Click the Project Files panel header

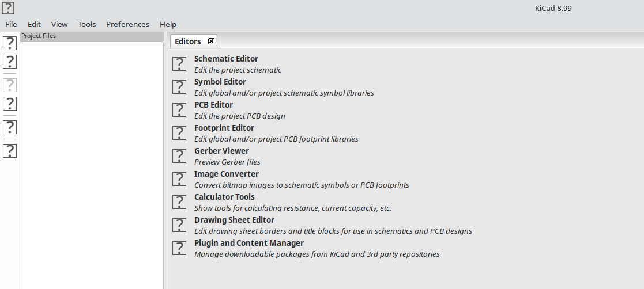[x=92, y=36]
